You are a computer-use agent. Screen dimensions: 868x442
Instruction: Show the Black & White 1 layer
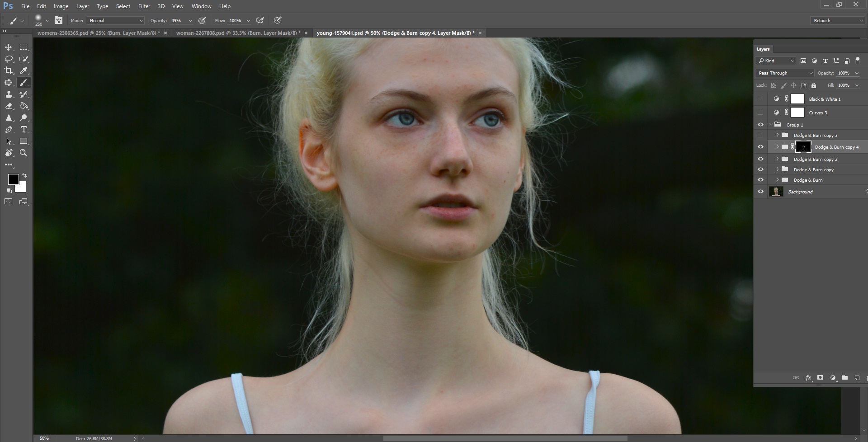point(760,99)
